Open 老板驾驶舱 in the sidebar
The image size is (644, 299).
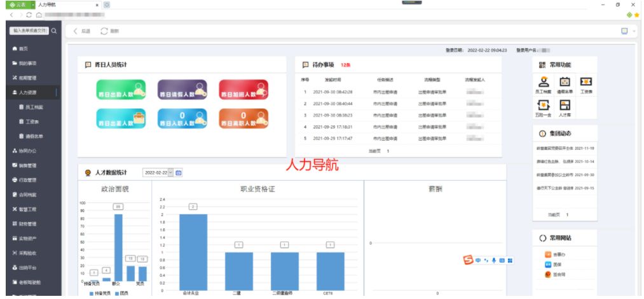pos(27,282)
